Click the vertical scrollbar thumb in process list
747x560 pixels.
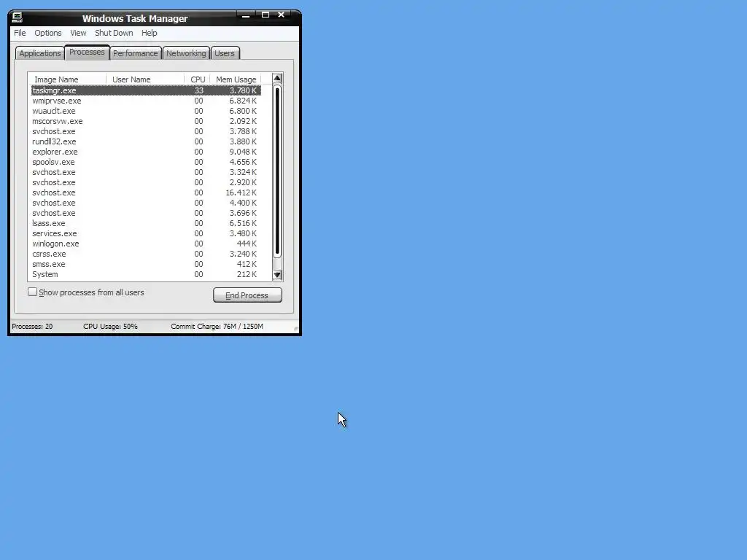[x=277, y=171]
